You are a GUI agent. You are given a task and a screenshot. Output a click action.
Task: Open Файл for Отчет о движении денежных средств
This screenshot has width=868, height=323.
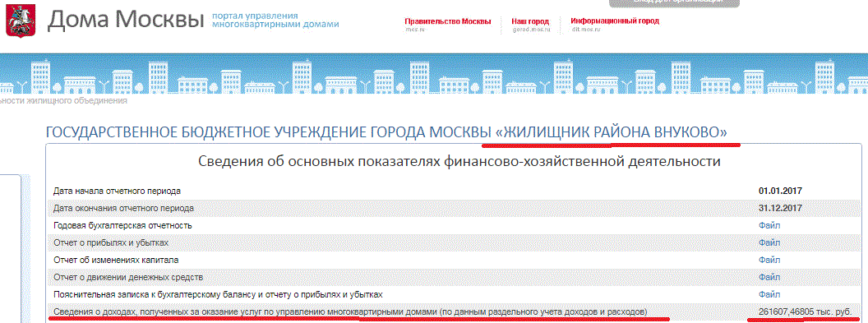pyautogui.click(x=769, y=276)
